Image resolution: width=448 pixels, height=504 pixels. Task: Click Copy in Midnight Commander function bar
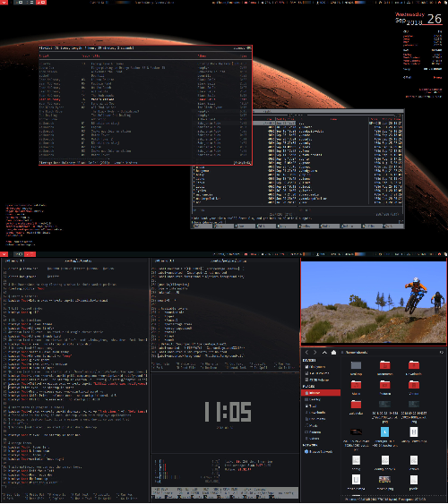click(x=287, y=226)
